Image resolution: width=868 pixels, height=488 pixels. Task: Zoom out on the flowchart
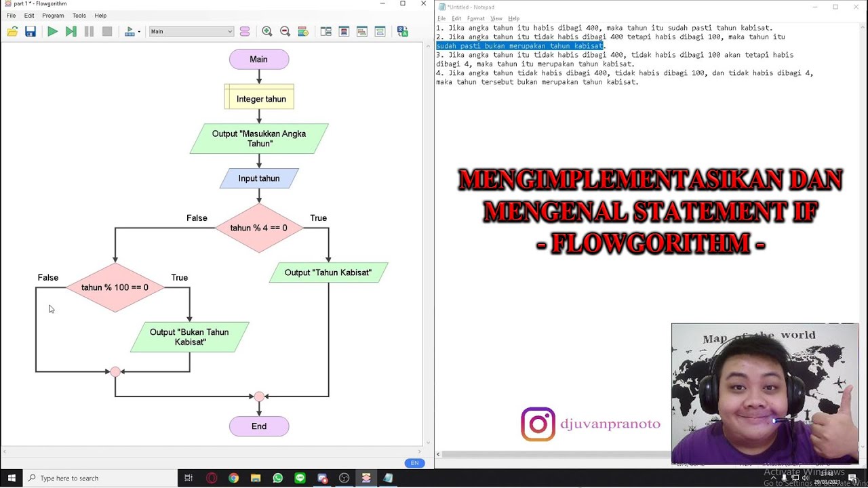(x=285, y=31)
